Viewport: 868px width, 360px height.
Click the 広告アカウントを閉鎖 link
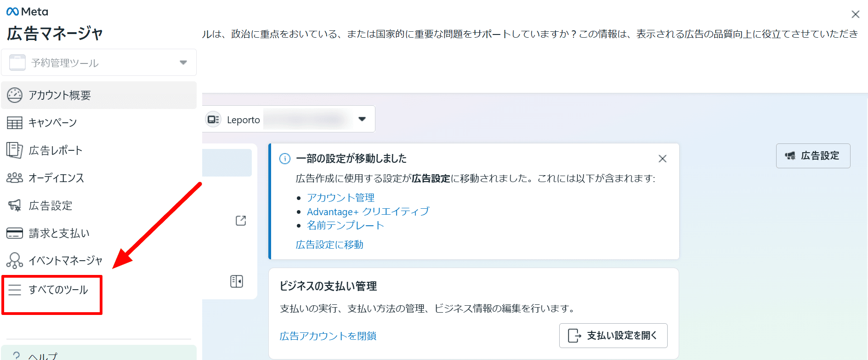click(328, 336)
